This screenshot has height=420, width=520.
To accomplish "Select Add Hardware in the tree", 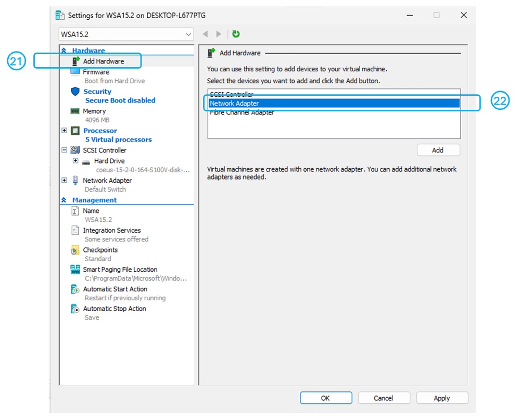I will [104, 61].
